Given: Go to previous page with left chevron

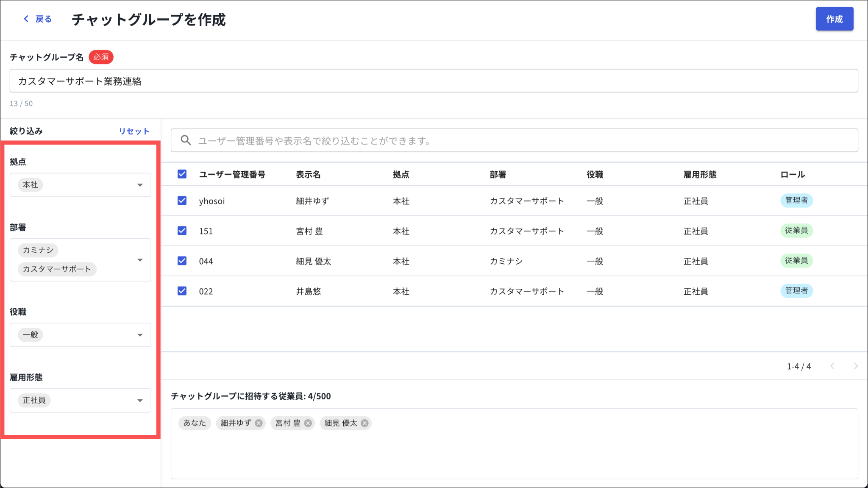Looking at the screenshot, I should coord(832,366).
